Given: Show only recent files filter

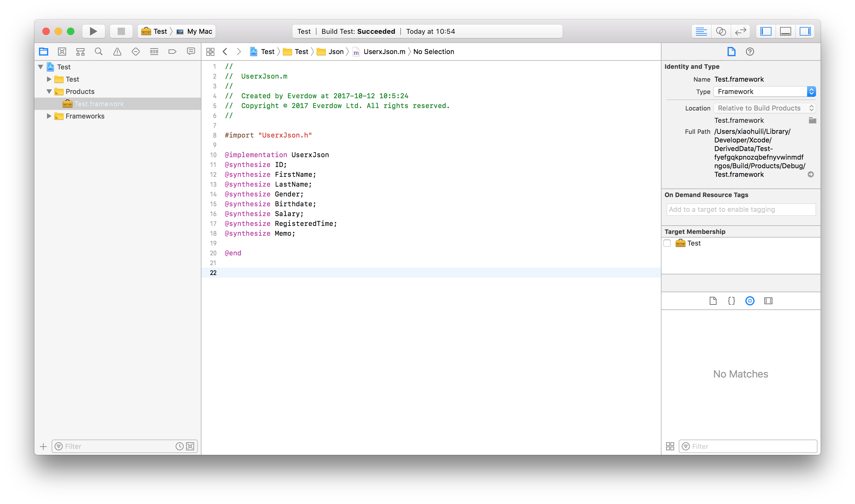Looking at the screenshot, I should click(x=179, y=446).
